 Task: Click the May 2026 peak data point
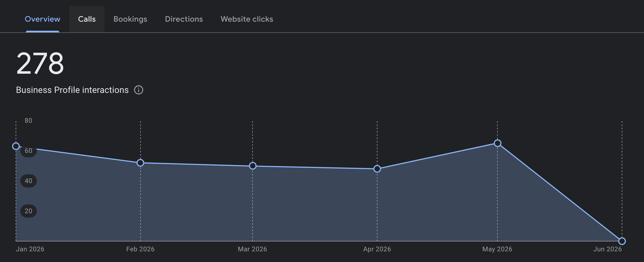click(x=497, y=143)
